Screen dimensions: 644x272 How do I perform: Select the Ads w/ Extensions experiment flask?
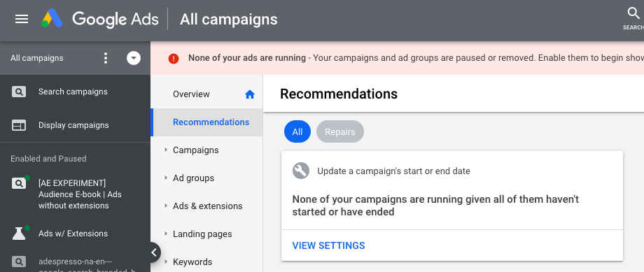(x=18, y=234)
